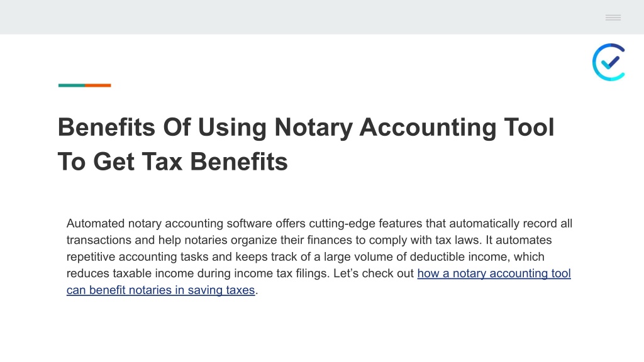Click the gray header bar area
Viewport: 644px width, 362px height.
tap(322, 17)
